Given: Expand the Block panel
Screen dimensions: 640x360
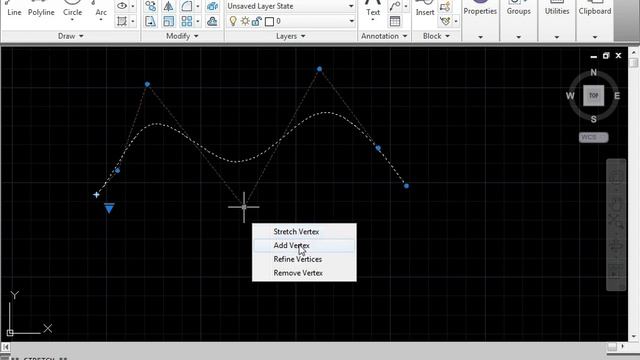Looking at the screenshot, I should pos(436,36).
